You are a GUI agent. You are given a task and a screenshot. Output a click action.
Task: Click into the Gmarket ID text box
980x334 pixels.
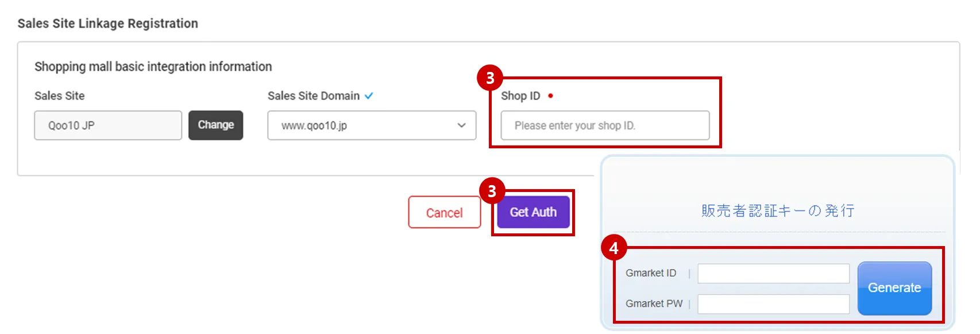[773, 274]
